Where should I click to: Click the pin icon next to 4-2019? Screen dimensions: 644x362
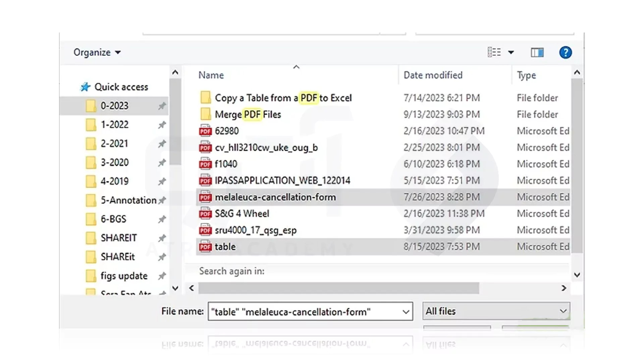(162, 181)
